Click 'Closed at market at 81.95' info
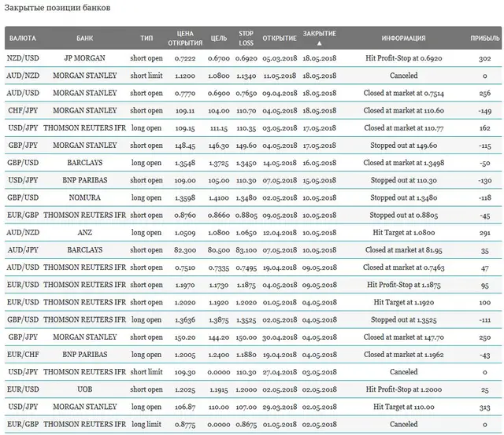Image resolution: width=504 pixels, height=435 pixels. [404, 250]
